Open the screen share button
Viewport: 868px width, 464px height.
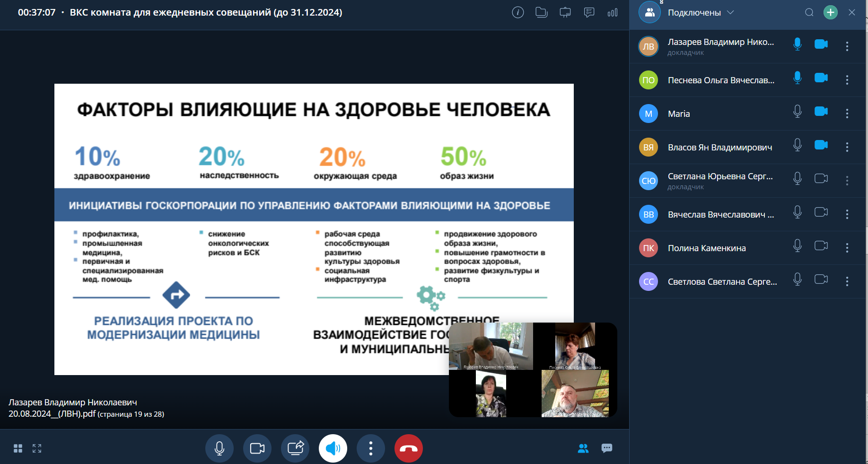tap(295, 448)
